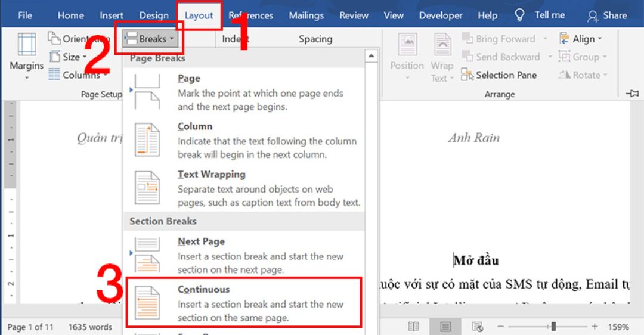
Task: Open the Insert ribbon tab
Action: pos(112,15)
